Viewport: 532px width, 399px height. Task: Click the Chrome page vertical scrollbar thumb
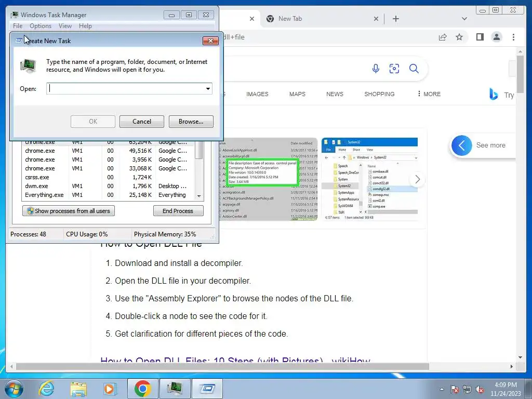(x=521, y=74)
